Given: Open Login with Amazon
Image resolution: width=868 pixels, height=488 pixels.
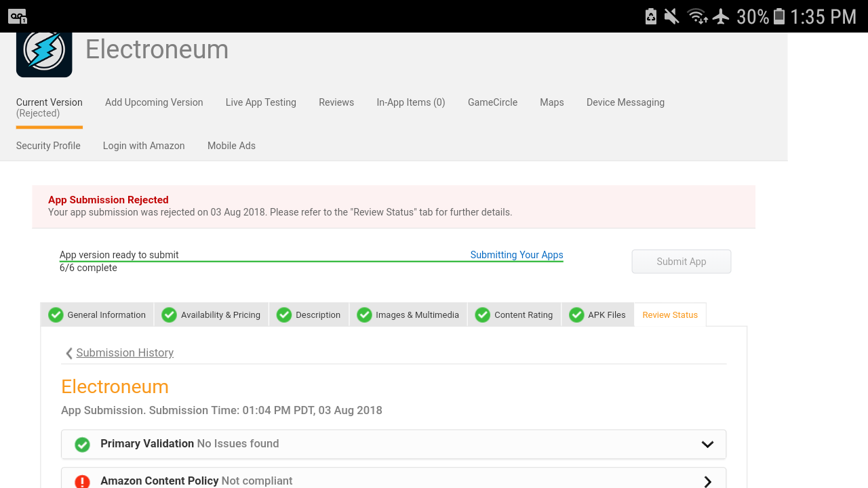Looking at the screenshot, I should coord(144,146).
